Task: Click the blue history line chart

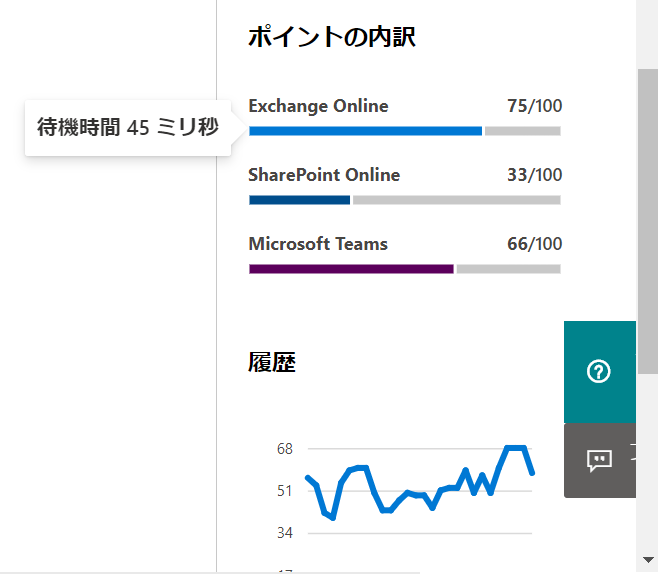Action: pyautogui.click(x=420, y=483)
